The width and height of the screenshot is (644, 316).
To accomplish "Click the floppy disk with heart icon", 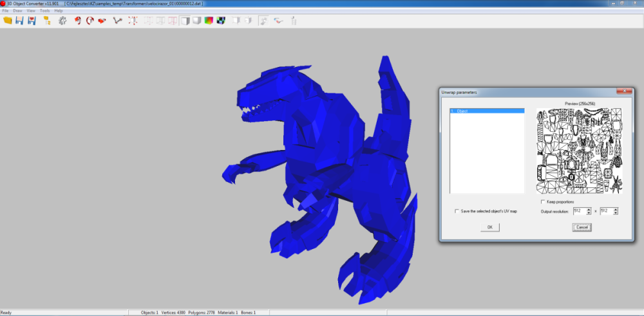I will [x=32, y=21].
